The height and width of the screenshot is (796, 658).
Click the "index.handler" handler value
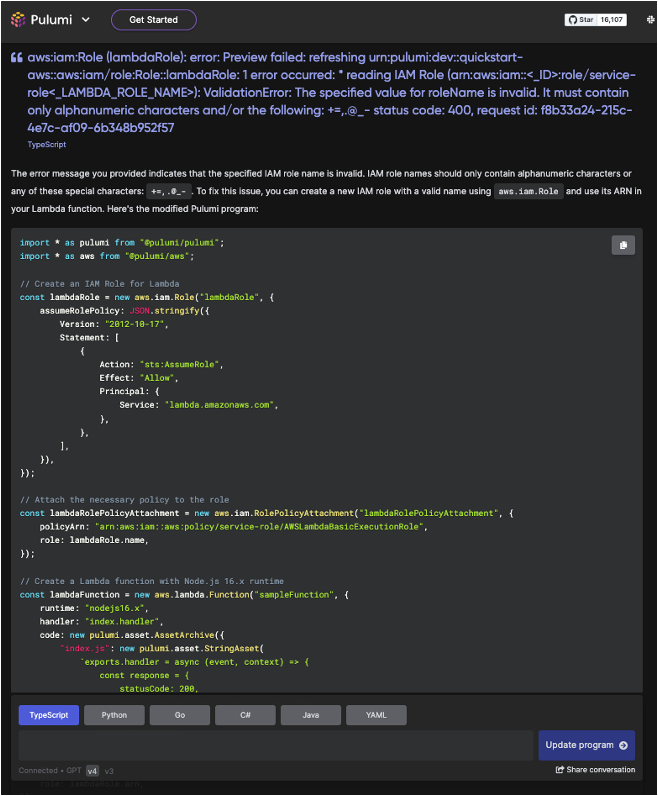pyautogui.click(x=122, y=621)
